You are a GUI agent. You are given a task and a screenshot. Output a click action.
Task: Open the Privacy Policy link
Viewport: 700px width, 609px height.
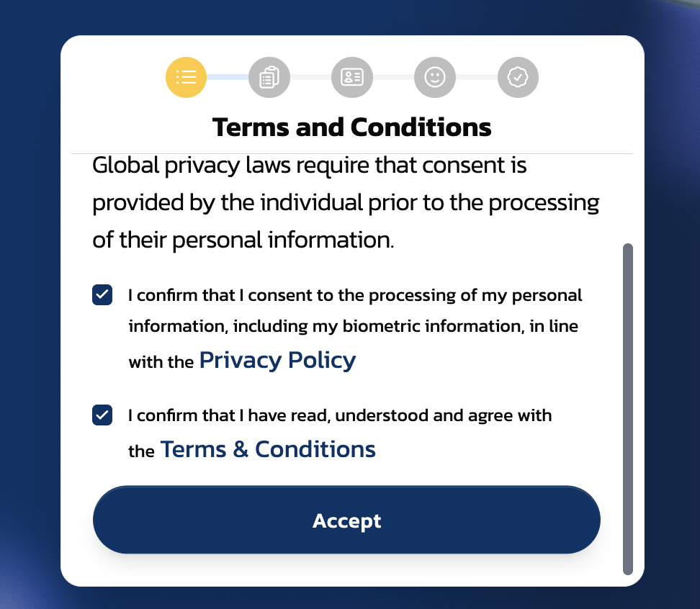[277, 359]
